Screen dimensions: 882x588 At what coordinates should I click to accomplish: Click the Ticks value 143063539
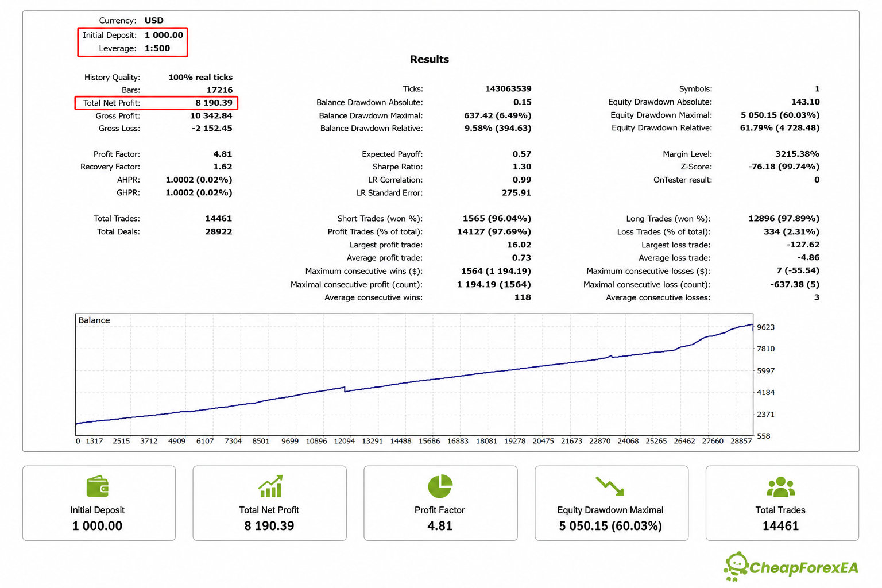[508, 89]
